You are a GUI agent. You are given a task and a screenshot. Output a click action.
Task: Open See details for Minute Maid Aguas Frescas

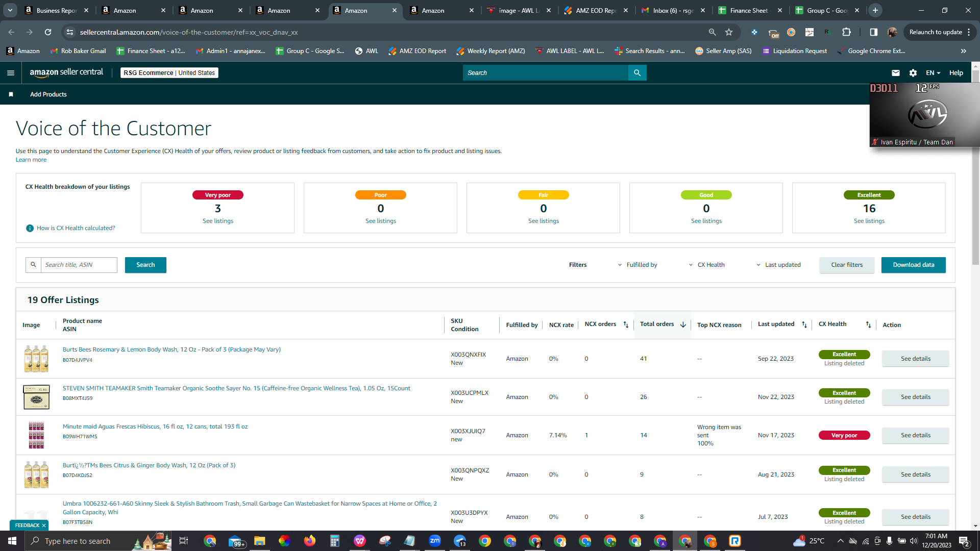[916, 435]
